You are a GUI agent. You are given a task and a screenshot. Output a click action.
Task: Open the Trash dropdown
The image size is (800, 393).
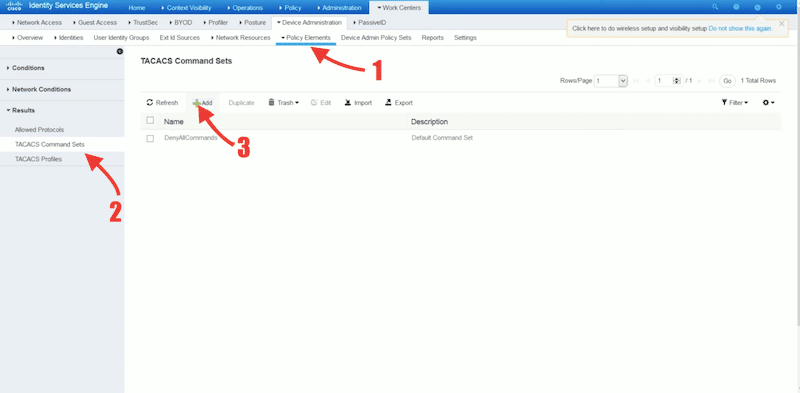(284, 103)
